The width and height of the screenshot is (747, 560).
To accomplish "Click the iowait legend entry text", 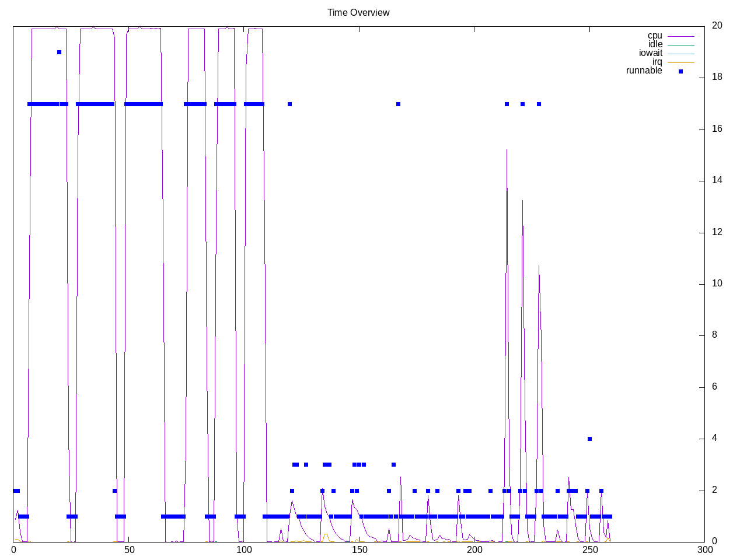I will [650, 53].
